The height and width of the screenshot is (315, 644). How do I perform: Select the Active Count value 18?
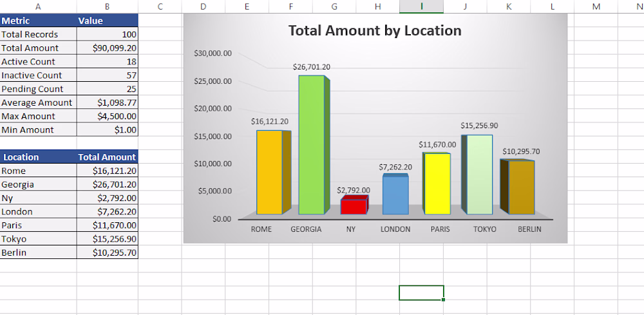click(107, 61)
